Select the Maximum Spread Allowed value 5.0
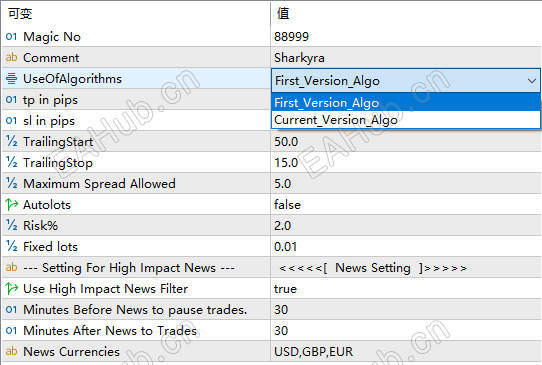 tap(282, 184)
